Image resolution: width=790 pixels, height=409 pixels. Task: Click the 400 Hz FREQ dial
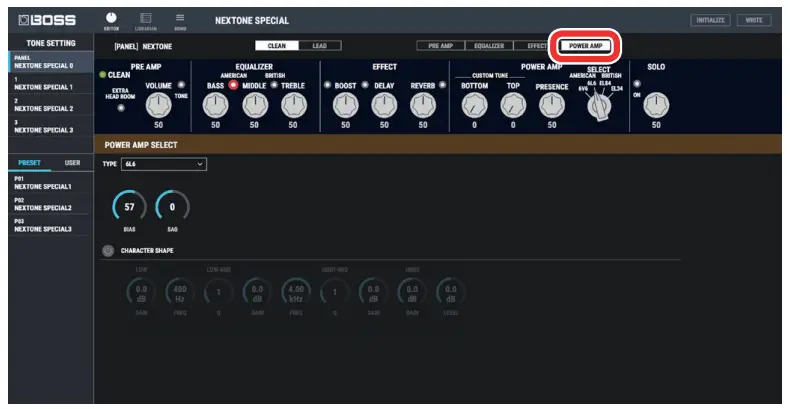(x=180, y=292)
